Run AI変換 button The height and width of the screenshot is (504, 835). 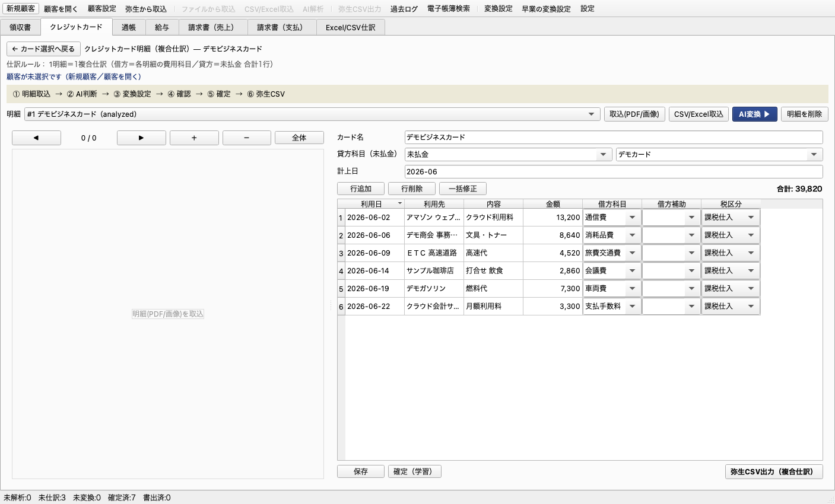click(x=754, y=114)
